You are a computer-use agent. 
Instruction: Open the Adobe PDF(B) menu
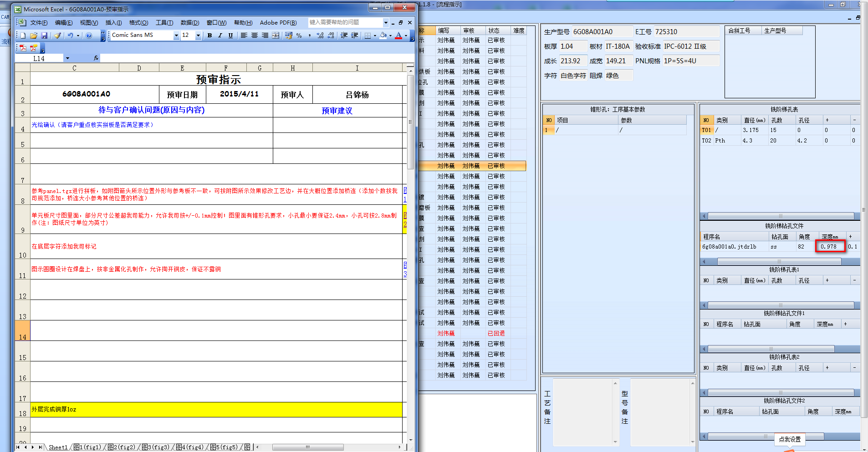pos(278,22)
